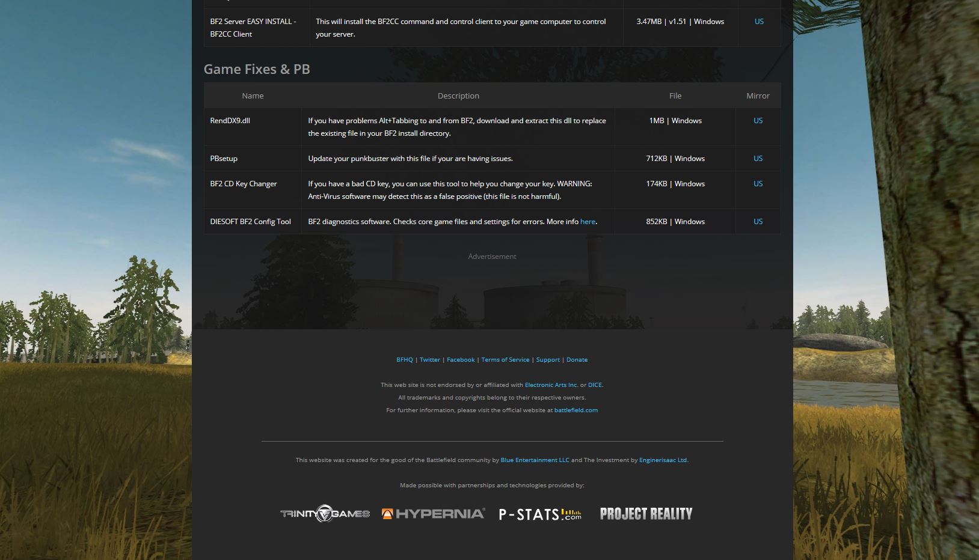The width and height of the screenshot is (979, 560).
Task: Click the '852KB | Windows' file cell
Action: click(675, 222)
